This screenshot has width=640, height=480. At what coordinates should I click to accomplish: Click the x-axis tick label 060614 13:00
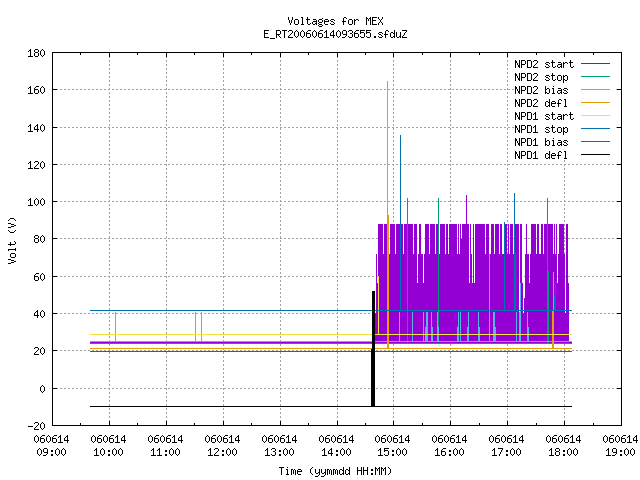pyautogui.click(x=279, y=446)
